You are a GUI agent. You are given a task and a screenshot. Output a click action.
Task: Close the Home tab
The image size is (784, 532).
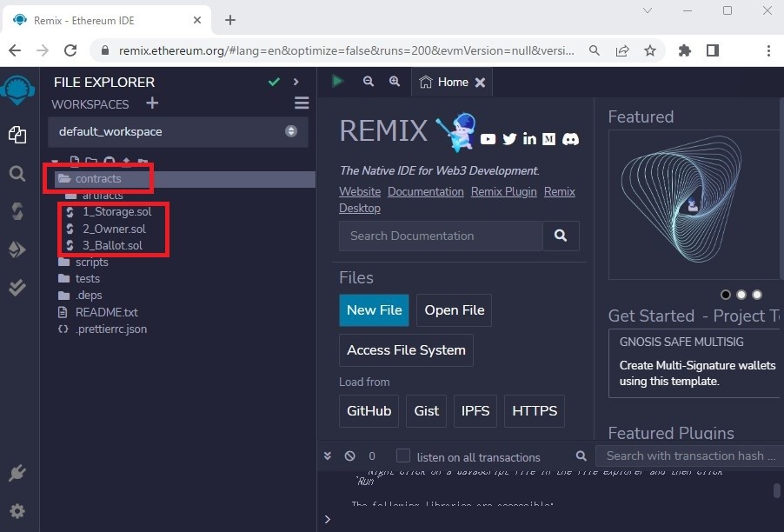click(x=480, y=83)
